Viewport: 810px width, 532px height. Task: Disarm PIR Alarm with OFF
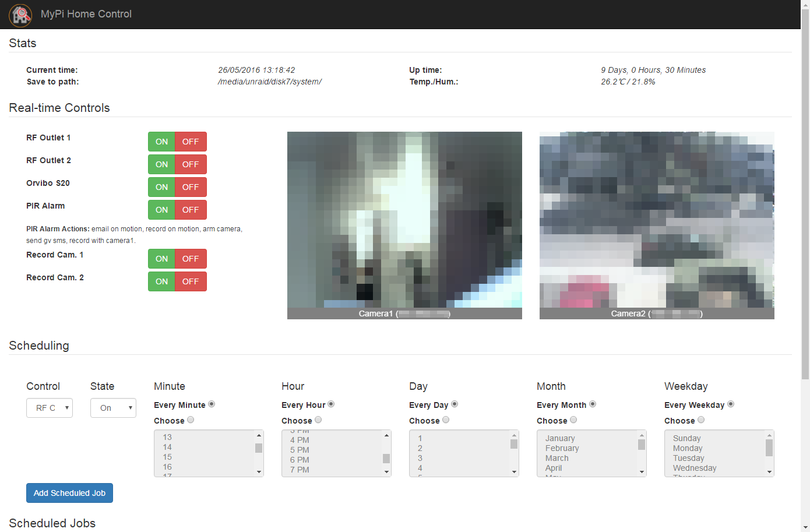(191, 210)
